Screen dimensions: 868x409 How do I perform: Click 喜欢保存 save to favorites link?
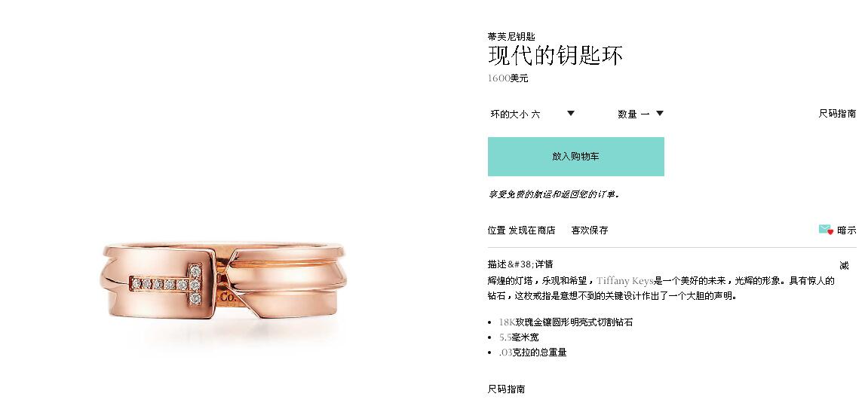(x=590, y=230)
